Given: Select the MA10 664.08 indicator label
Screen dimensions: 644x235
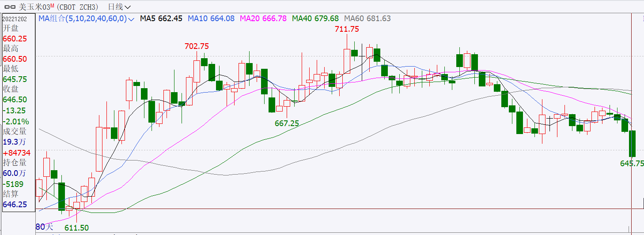Looking at the screenshot, I should tap(211, 19).
